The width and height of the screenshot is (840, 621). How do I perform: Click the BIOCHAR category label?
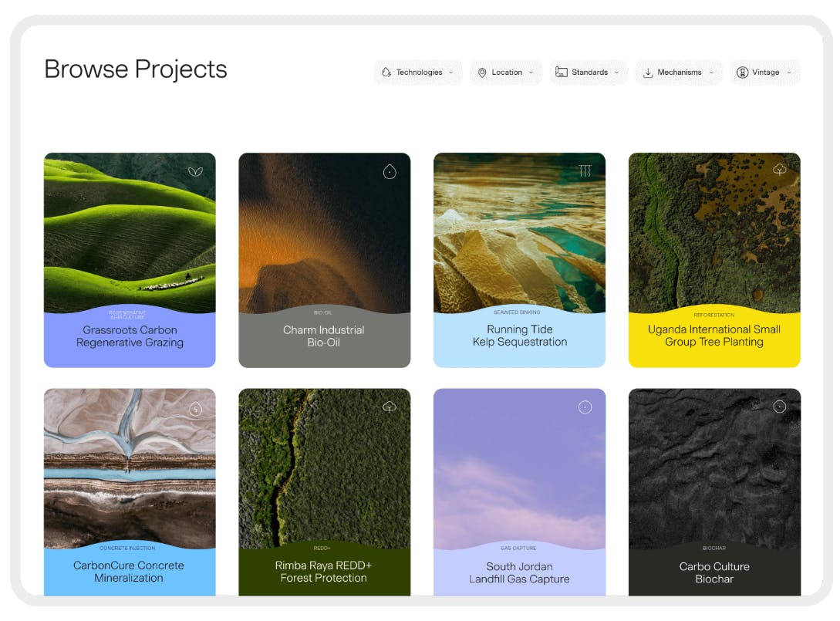[x=714, y=548]
